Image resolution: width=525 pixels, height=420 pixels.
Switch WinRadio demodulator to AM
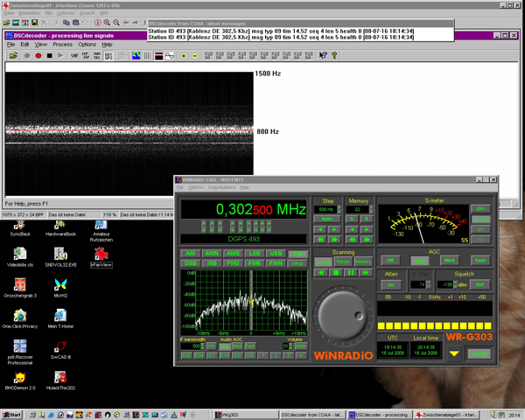[190, 254]
